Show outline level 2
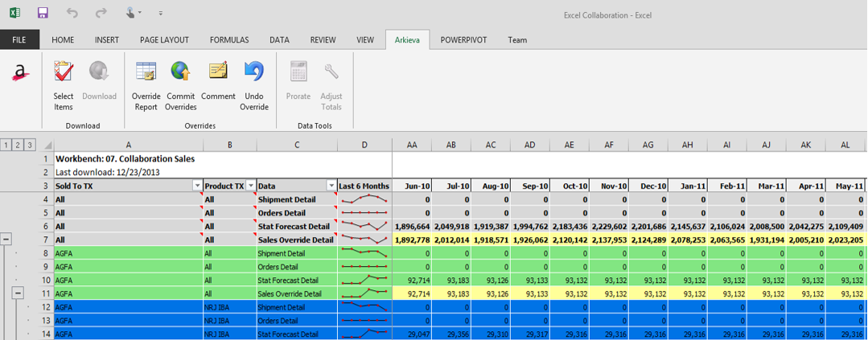868x340 pixels. pyautogui.click(x=18, y=145)
